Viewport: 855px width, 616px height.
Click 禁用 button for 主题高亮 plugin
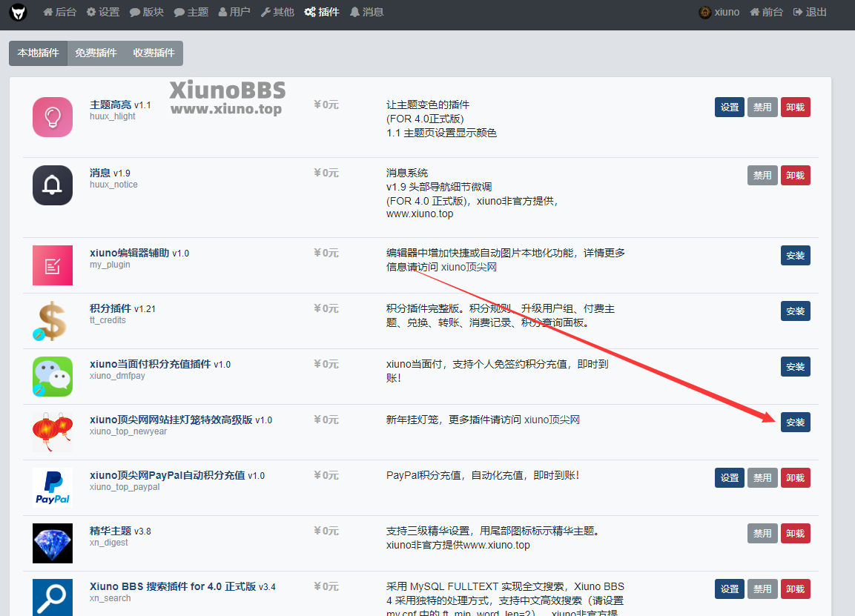tap(762, 107)
